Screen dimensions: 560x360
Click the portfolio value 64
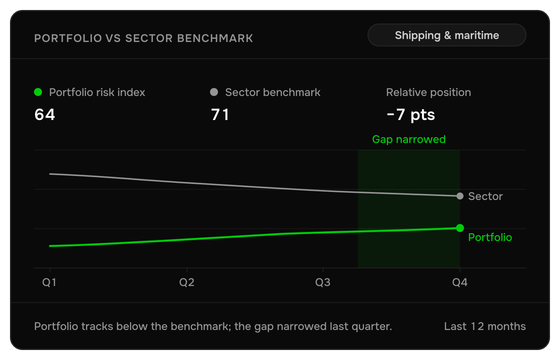click(x=45, y=115)
